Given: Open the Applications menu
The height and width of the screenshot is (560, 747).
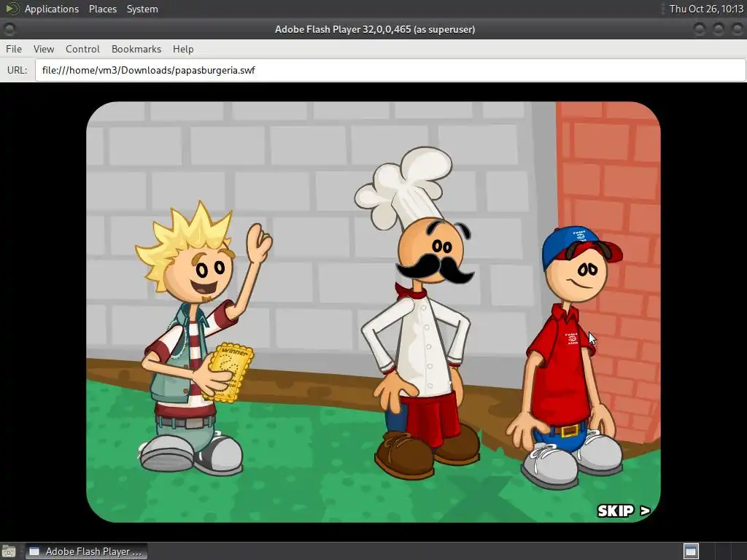Looking at the screenshot, I should 52,9.
